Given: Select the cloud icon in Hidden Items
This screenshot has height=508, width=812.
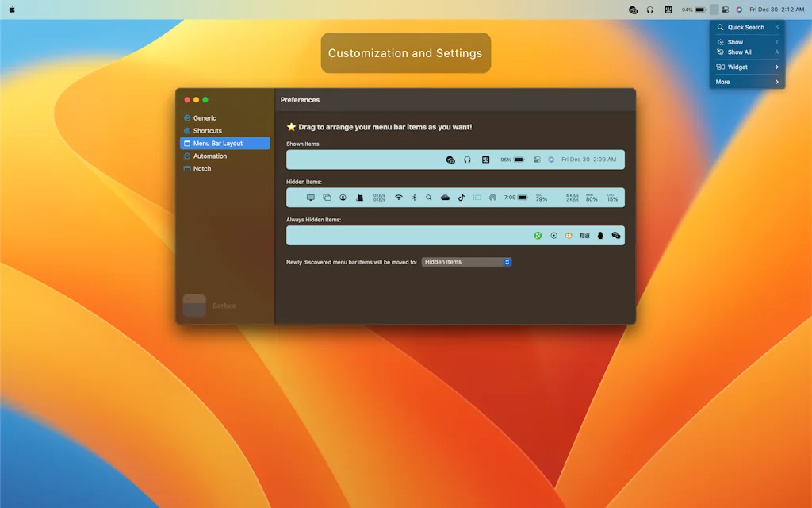Looking at the screenshot, I should [x=445, y=198].
